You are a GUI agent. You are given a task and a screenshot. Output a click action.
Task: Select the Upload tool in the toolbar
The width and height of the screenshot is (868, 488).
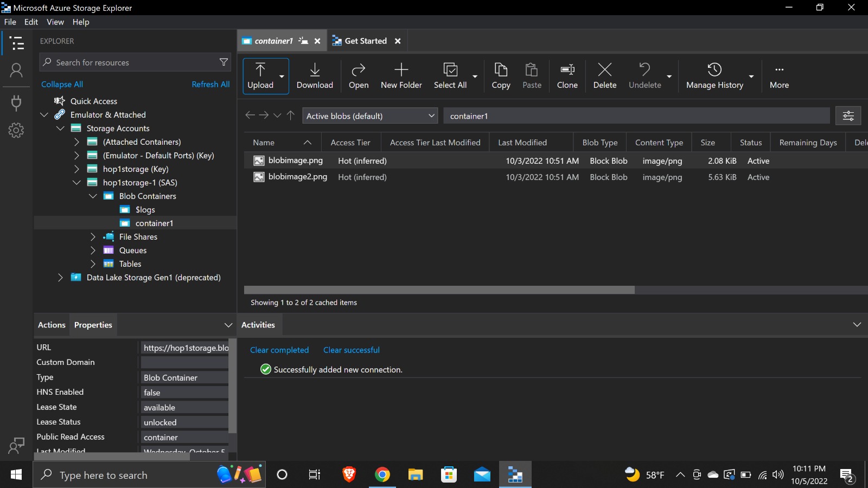tap(261, 76)
